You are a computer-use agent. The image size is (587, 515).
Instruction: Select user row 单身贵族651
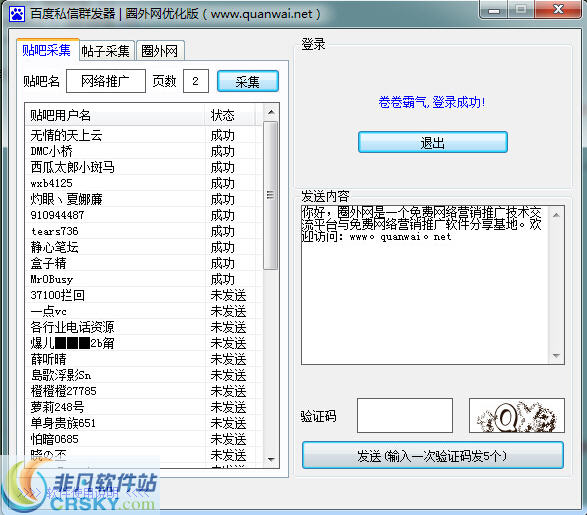pos(144,423)
